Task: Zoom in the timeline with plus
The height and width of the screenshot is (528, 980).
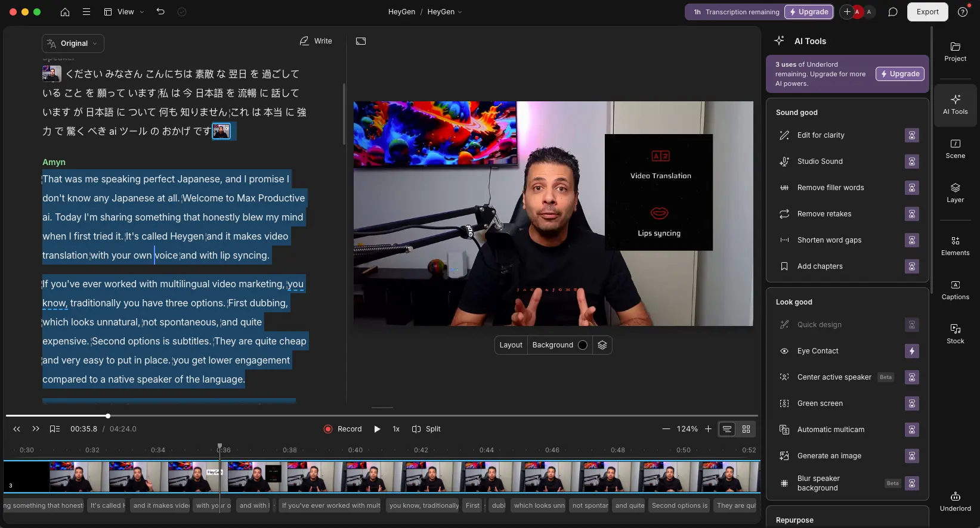Action: pyautogui.click(x=708, y=429)
